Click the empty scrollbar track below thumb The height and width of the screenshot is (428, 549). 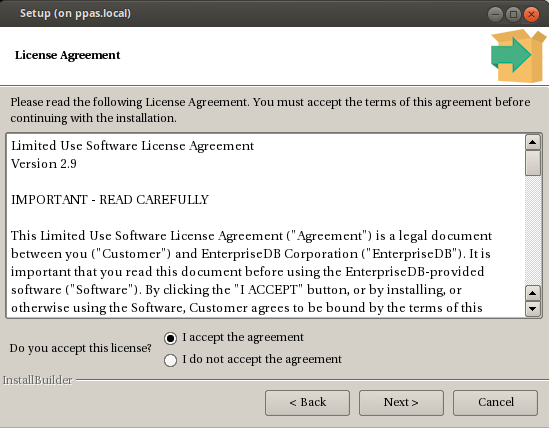(x=533, y=230)
